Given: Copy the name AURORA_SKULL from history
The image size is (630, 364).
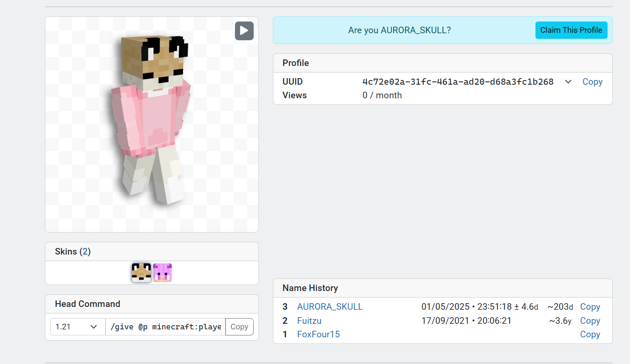Looking at the screenshot, I should [590, 307].
